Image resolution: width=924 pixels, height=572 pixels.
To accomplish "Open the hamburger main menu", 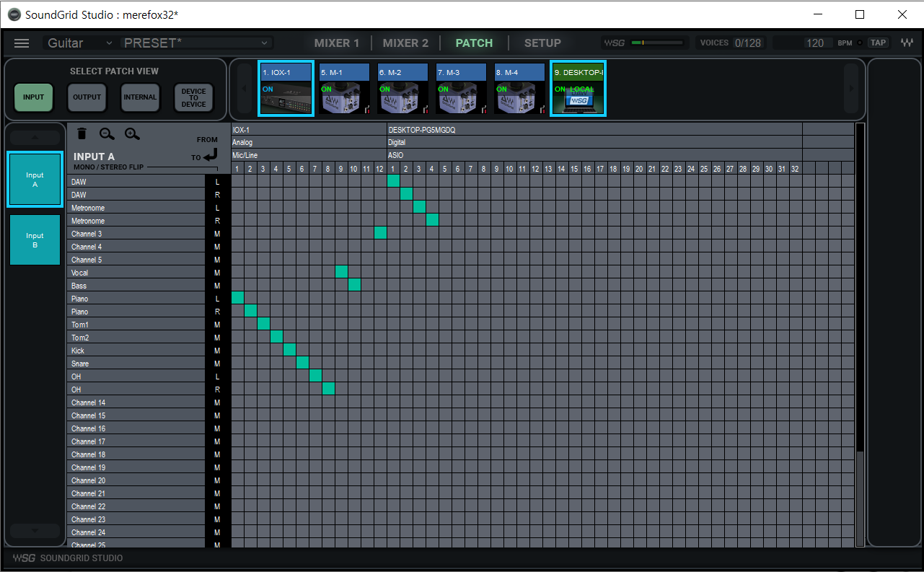I will coord(22,43).
